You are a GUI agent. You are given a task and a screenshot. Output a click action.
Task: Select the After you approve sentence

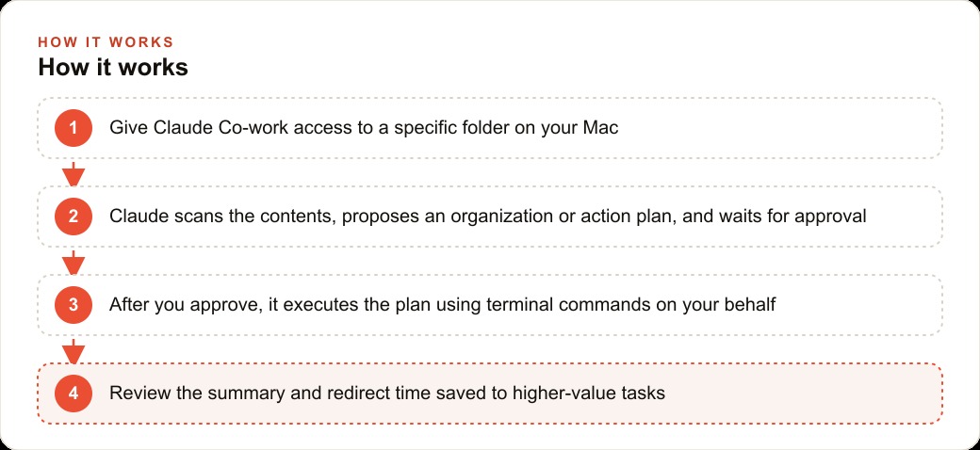pyautogui.click(x=443, y=305)
